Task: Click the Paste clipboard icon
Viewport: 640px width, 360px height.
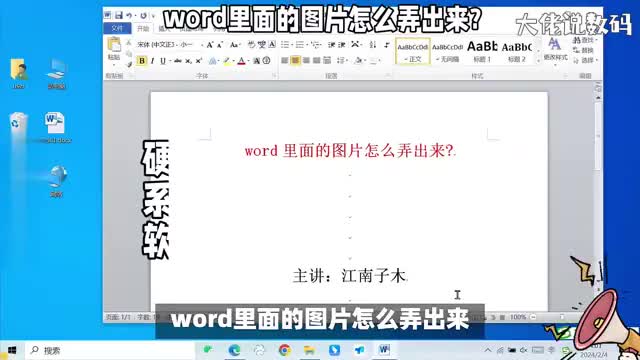Action: [x=114, y=45]
